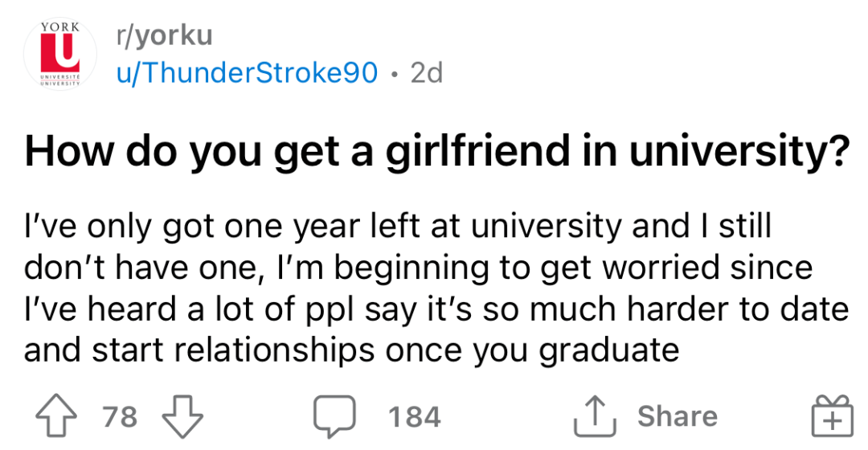Go to the r/yorku subreddit
Screen dimensions: 868x450
(x=164, y=36)
